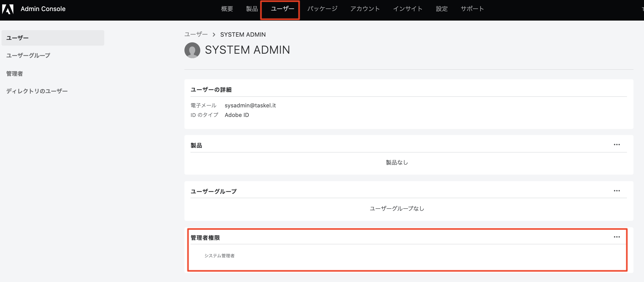Go to 管理者 in the sidebar
Viewport: 644px width, 282px height.
pos(15,74)
